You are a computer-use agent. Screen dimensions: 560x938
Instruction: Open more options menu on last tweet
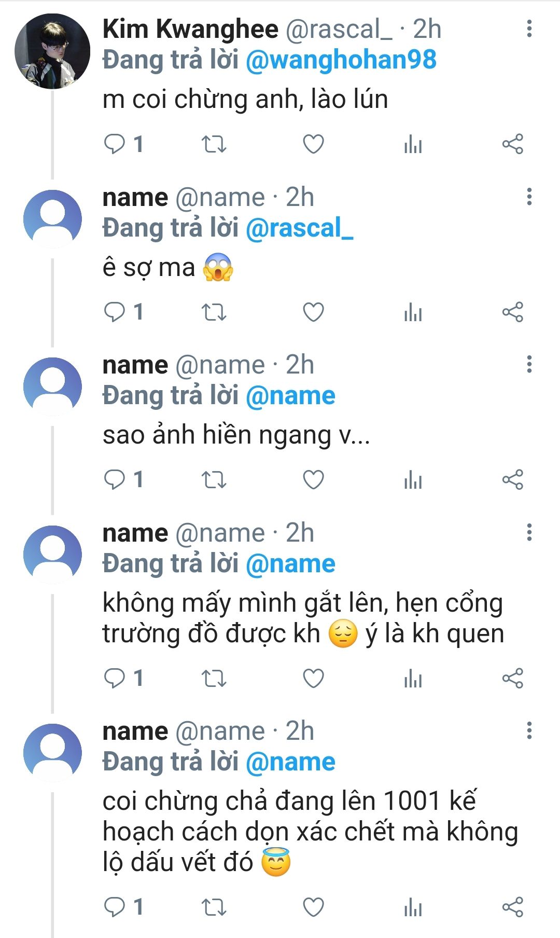click(x=529, y=730)
